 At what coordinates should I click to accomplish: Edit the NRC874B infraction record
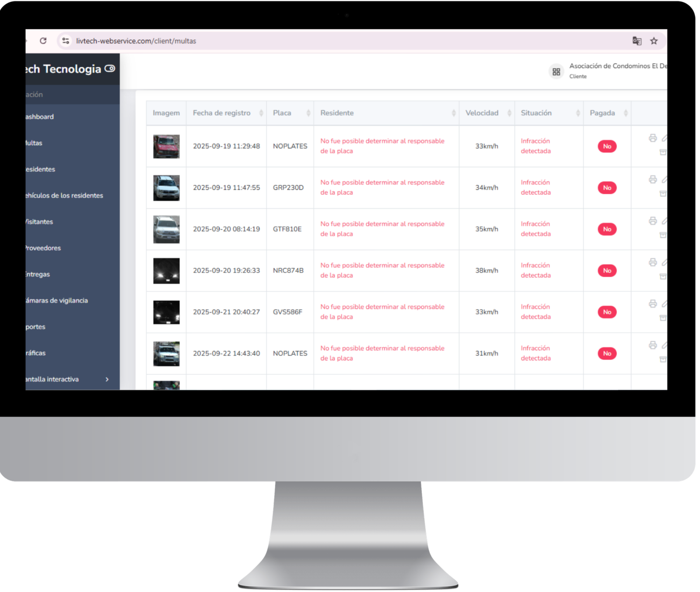(x=665, y=261)
